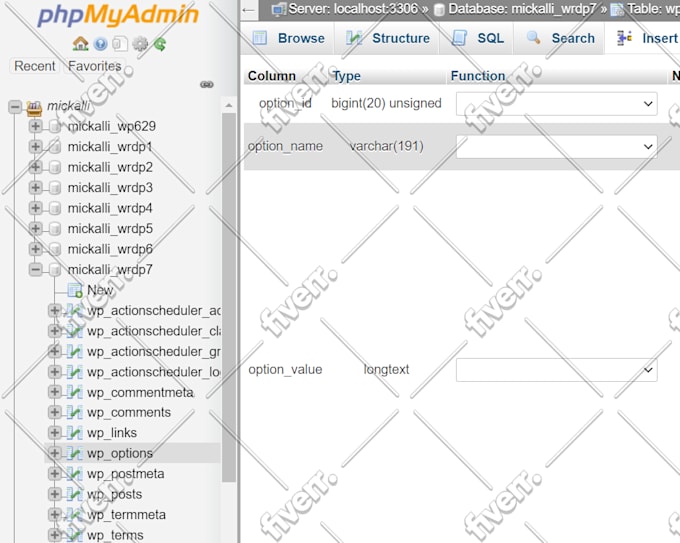Open the phpMyAdmin home icon
Image resolution: width=680 pixels, height=543 pixels.
[x=80, y=44]
